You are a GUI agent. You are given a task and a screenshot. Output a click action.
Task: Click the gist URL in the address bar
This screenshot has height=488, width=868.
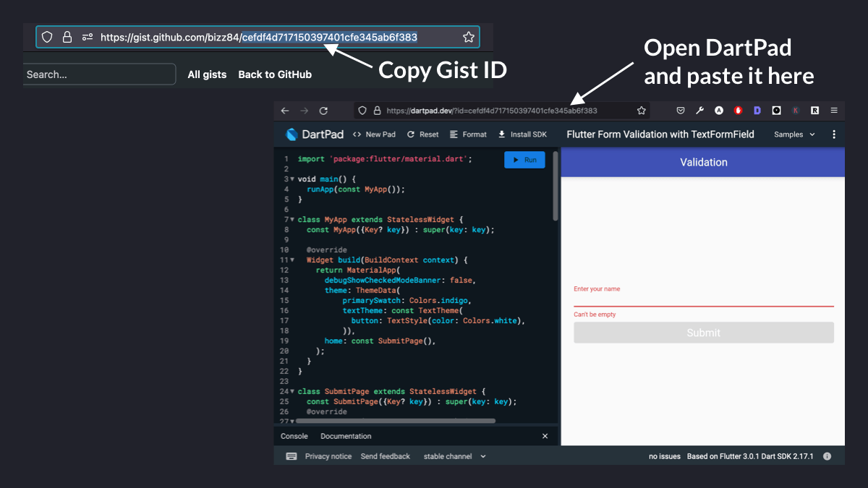click(259, 37)
